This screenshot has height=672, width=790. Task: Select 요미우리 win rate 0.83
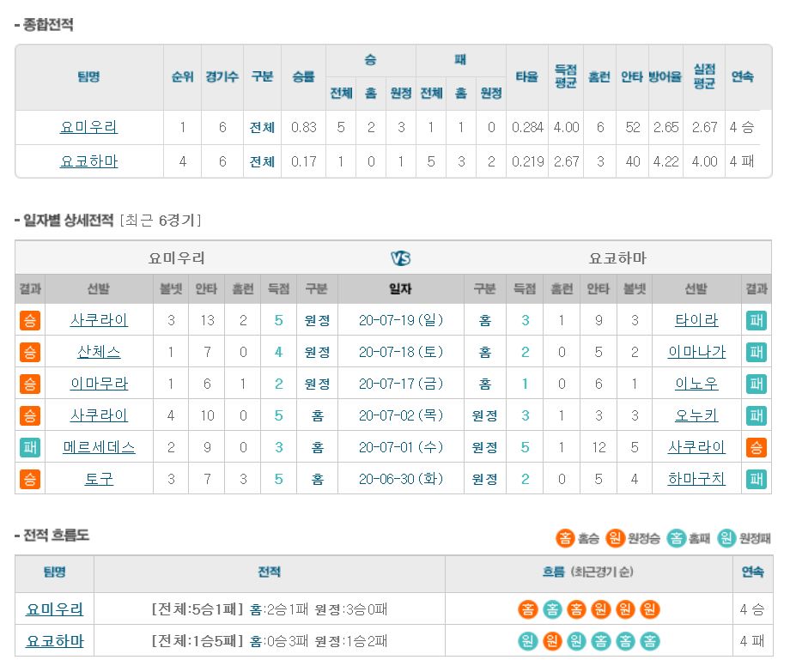tap(303, 127)
